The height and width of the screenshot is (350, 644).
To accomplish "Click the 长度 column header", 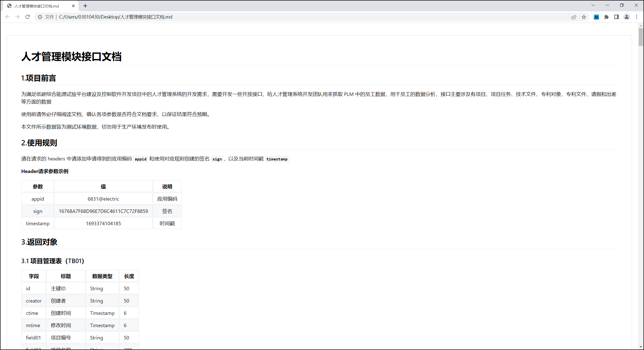I will tap(129, 276).
